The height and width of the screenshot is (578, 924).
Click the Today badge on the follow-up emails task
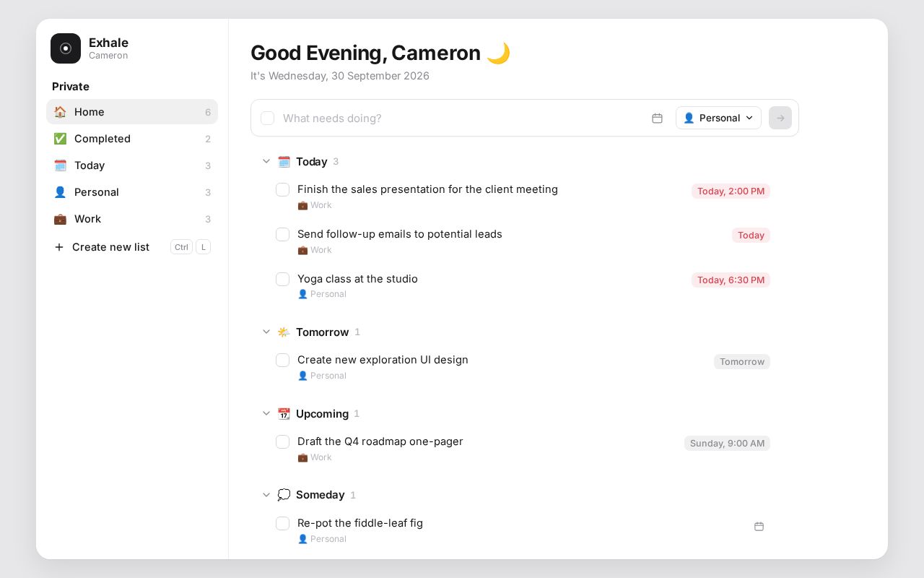751,236
